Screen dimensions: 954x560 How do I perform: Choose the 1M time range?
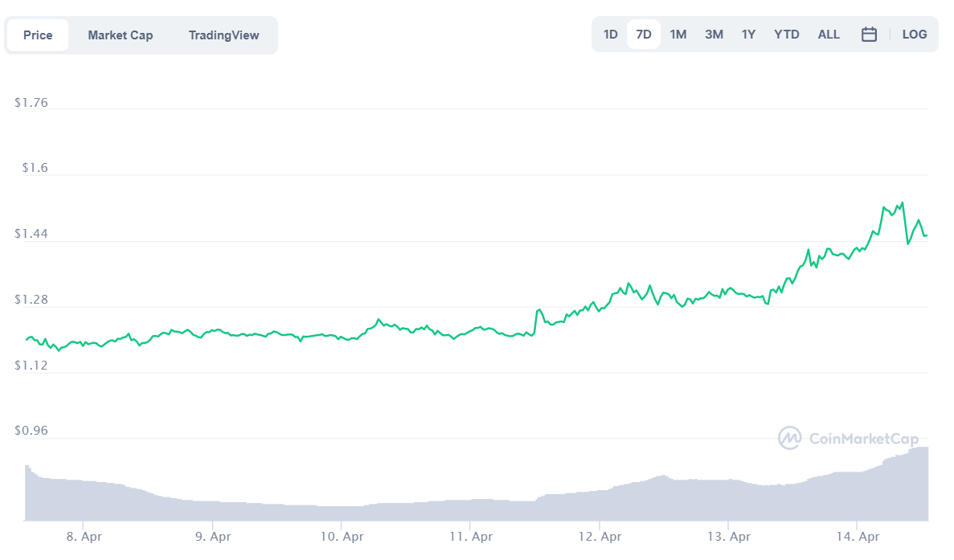point(678,35)
